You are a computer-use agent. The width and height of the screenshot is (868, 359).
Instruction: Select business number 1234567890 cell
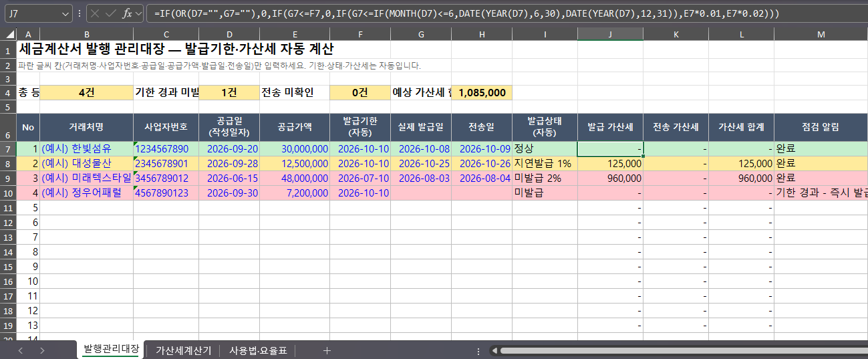click(x=166, y=148)
